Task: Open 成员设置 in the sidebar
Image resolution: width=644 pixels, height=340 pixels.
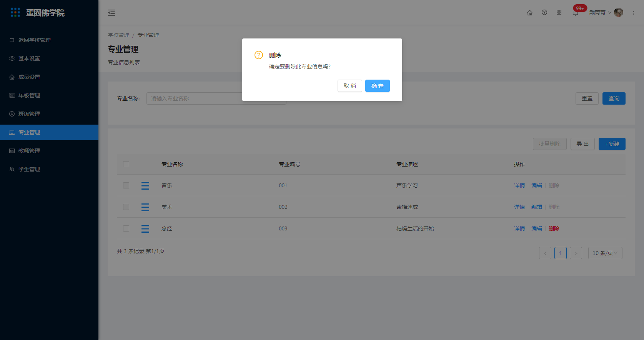Action: [x=49, y=77]
